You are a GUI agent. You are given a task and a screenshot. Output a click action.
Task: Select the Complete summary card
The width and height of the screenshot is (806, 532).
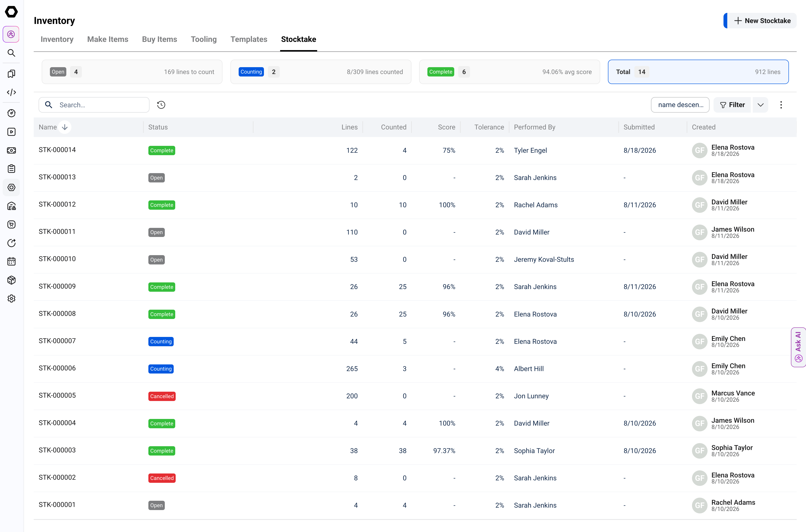point(509,72)
